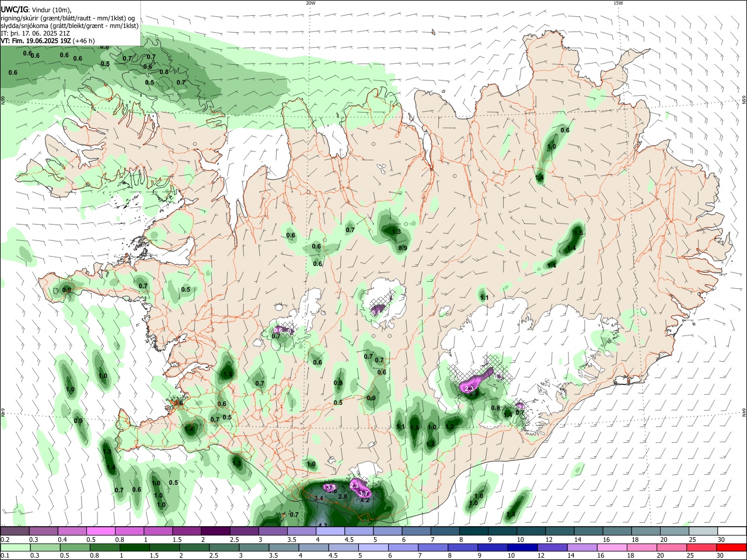Pick the dark teal 8 swatch in the snow scale
The height and width of the screenshot is (560, 747).
[474, 531]
